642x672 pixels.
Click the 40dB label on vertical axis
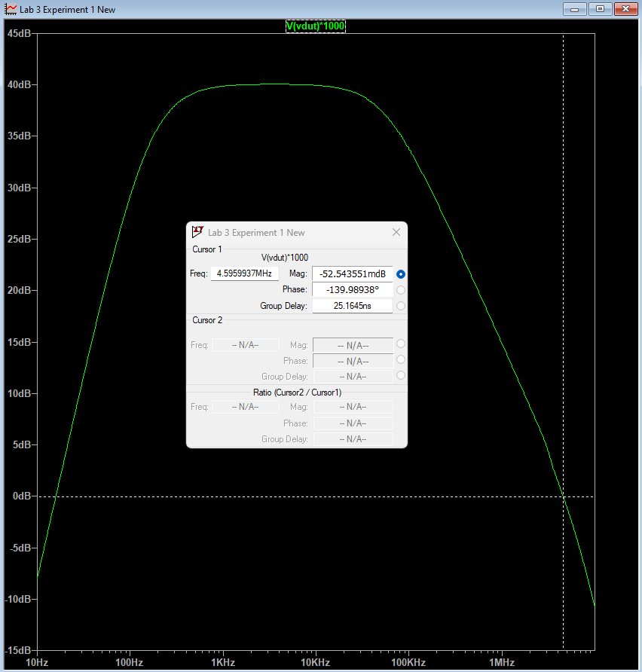tap(19, 85)
